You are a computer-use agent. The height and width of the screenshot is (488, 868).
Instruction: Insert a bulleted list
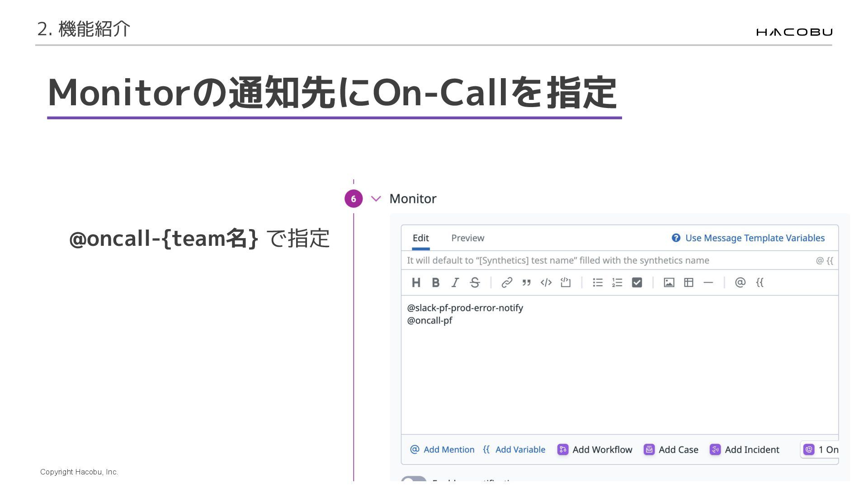pos(598,283)
